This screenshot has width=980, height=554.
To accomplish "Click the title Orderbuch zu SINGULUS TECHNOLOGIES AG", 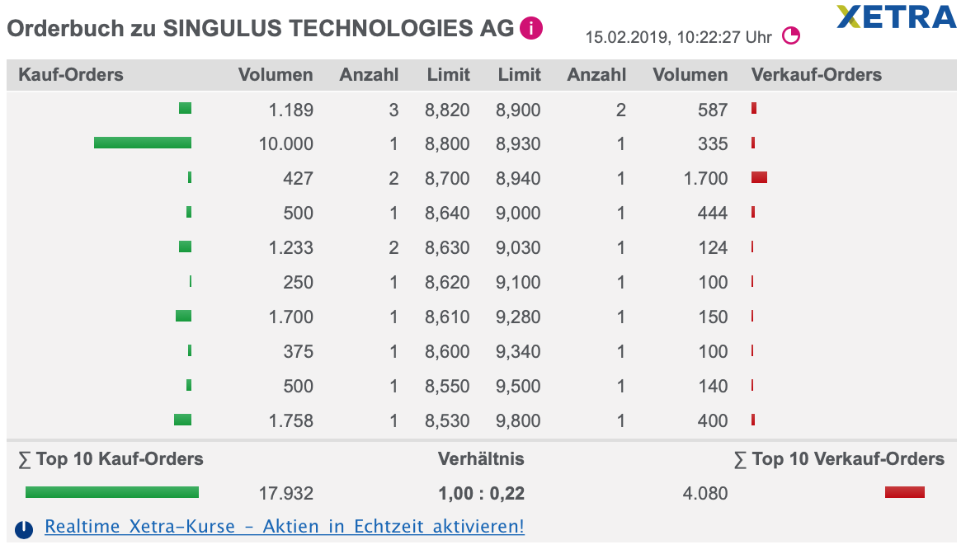I will pyautogui.click(x=257, y=27).
